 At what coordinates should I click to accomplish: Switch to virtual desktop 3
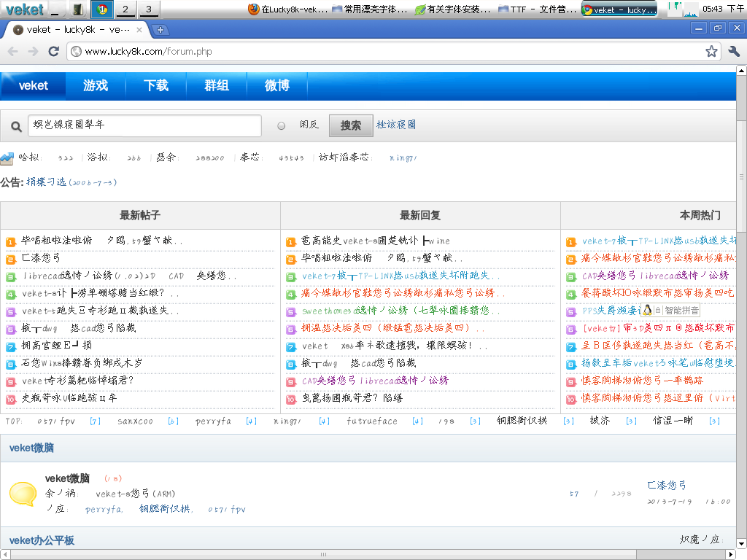coord(149,9)
